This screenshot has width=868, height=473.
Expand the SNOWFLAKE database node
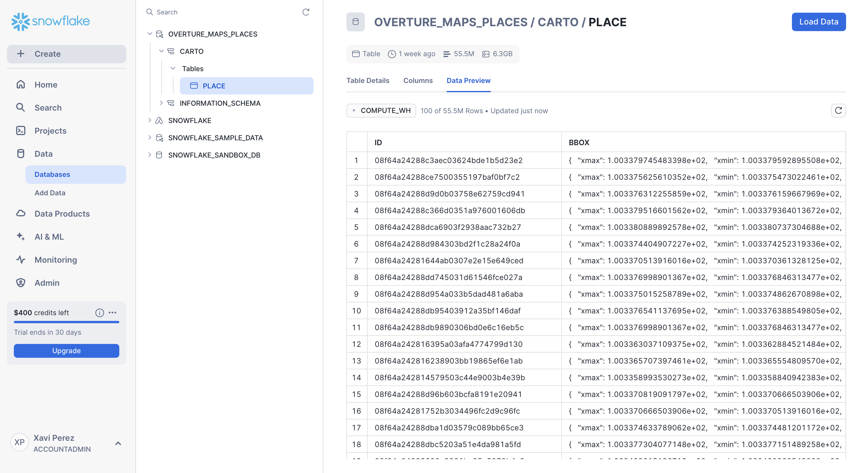150,120
